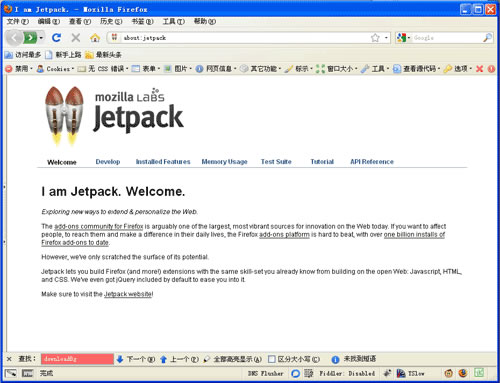Bookmark this page with the star icon
This screenshot has width=500, height=383.
pos(375,38)
